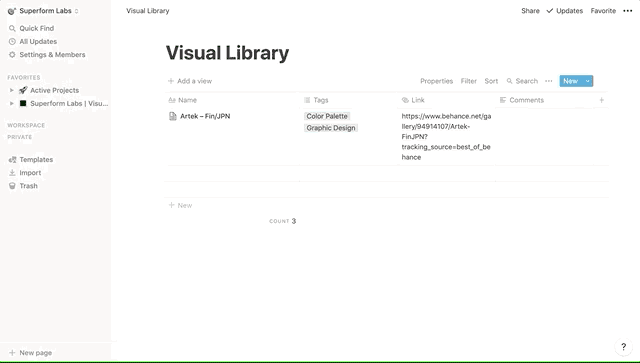Open Superform Labs | Visu... favorite page
Image resolution: width=640 pixels, height=363 pixels.
tap(69, 103)
